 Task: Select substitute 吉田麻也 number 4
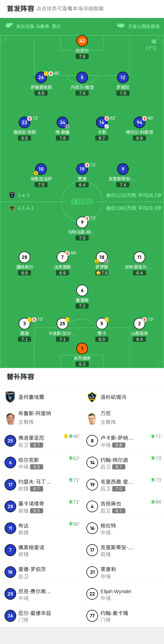123,506
